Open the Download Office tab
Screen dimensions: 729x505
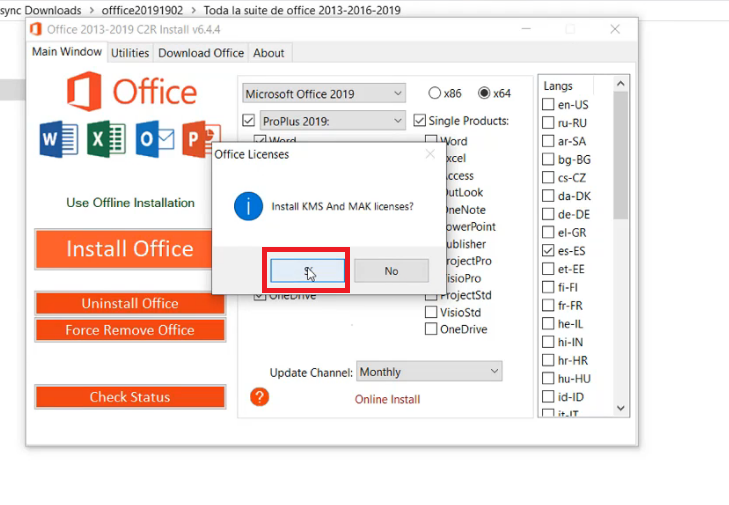point(201,53)
